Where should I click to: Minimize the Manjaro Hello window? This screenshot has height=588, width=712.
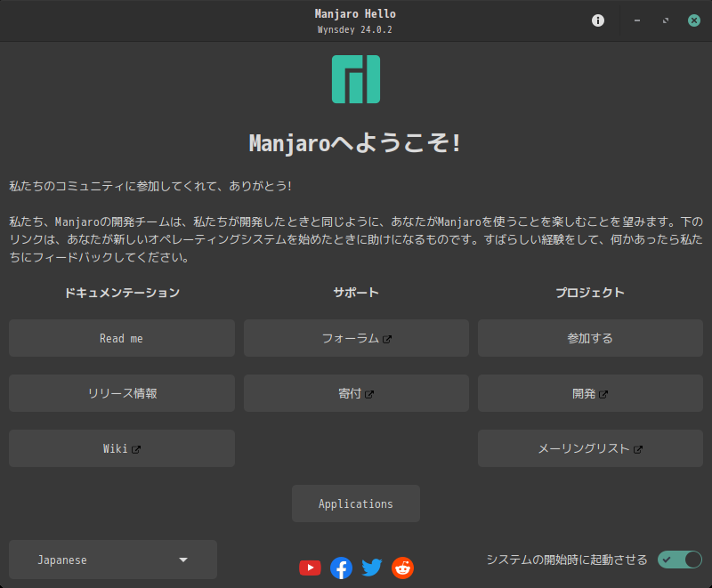[x=637, y=20]
